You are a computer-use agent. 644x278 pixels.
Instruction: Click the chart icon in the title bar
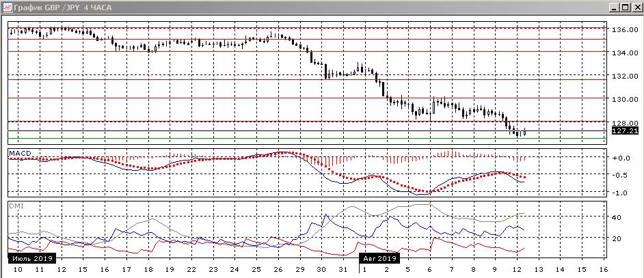tap(7, 8)
